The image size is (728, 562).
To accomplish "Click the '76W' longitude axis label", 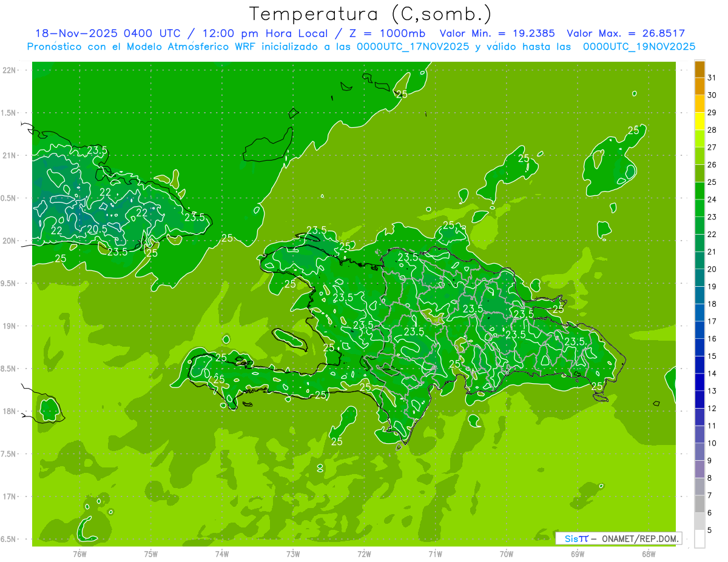I will pyautogui.click(x=79, y=554).
